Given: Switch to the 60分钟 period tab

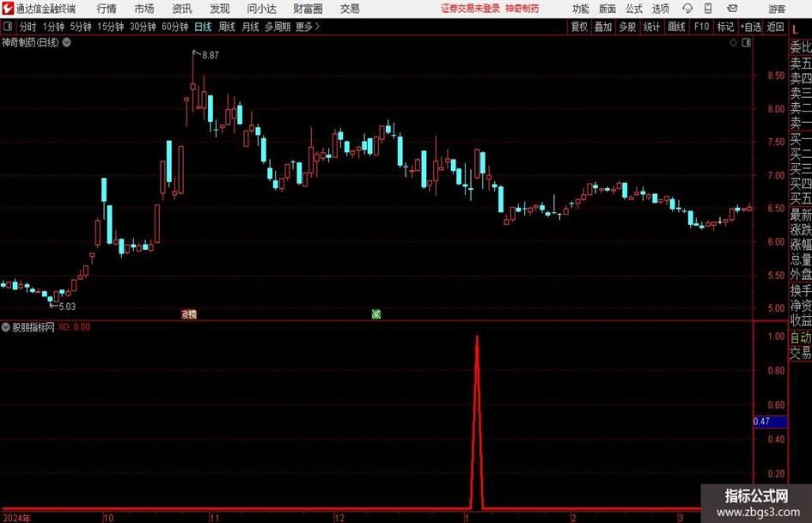Looking at the screenshot, I should 175,27.
